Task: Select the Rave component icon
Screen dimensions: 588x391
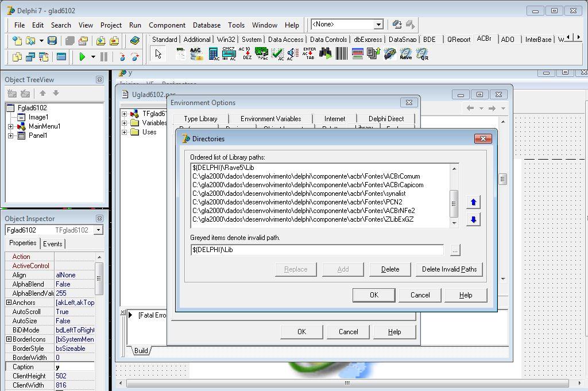Action: point(406,54)
